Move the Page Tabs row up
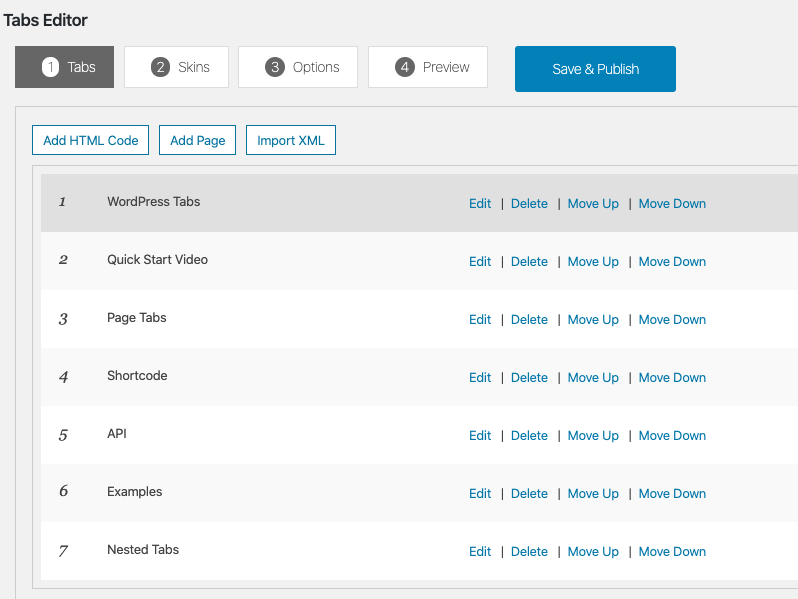This screenshot has width=798, height=599. [x=593, y=319]
